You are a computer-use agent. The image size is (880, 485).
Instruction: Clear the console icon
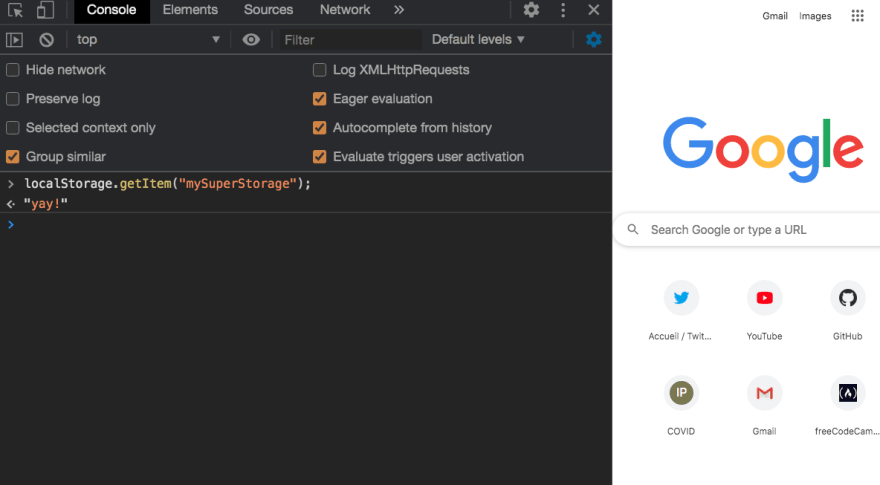click(x=47, y=40)
